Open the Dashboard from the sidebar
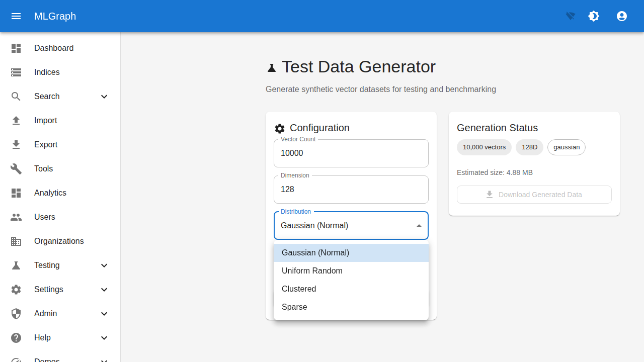Screen dimensions: 644x362 pos(54,48)
